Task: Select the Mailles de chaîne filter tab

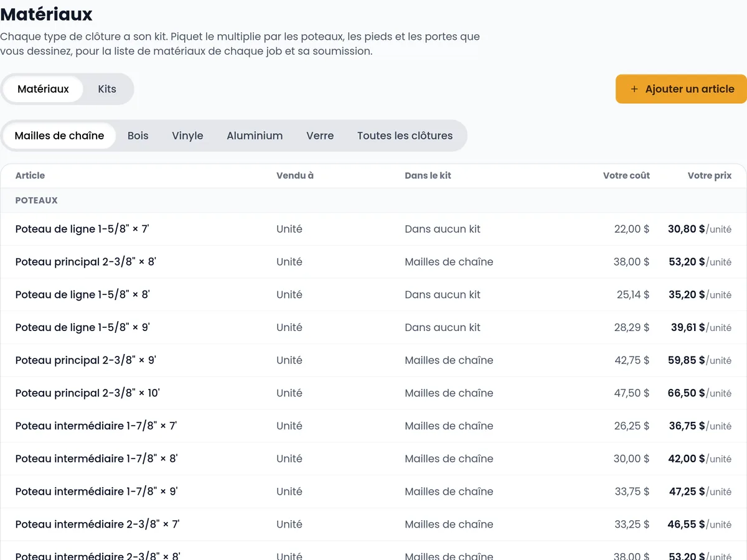Action: pyautogui.click(x=60, y=136)
